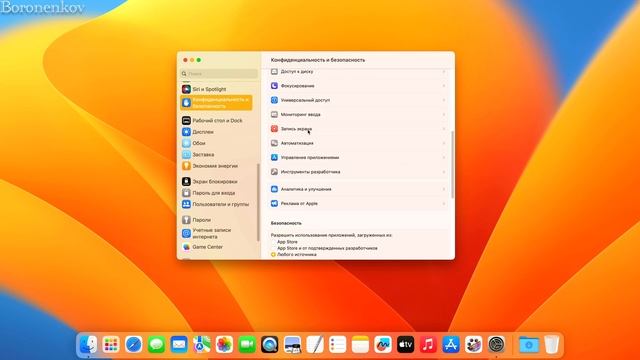Open the Trash in the Dock
Viewport: 640px width, 360px height.
coord(551,345)
